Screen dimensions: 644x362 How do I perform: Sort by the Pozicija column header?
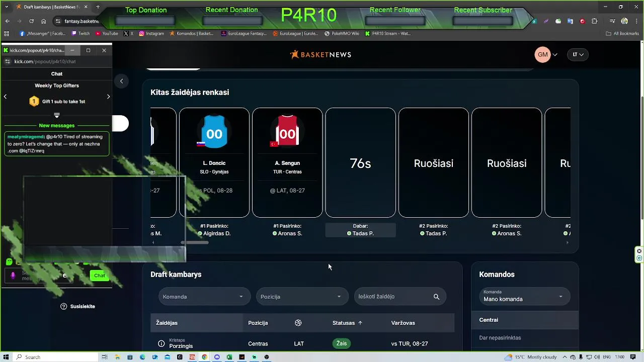coord(258,323)
